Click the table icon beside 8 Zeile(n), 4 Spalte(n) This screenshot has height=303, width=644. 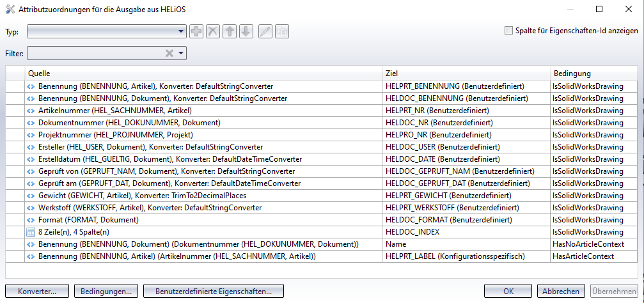[x=31, y=232]
